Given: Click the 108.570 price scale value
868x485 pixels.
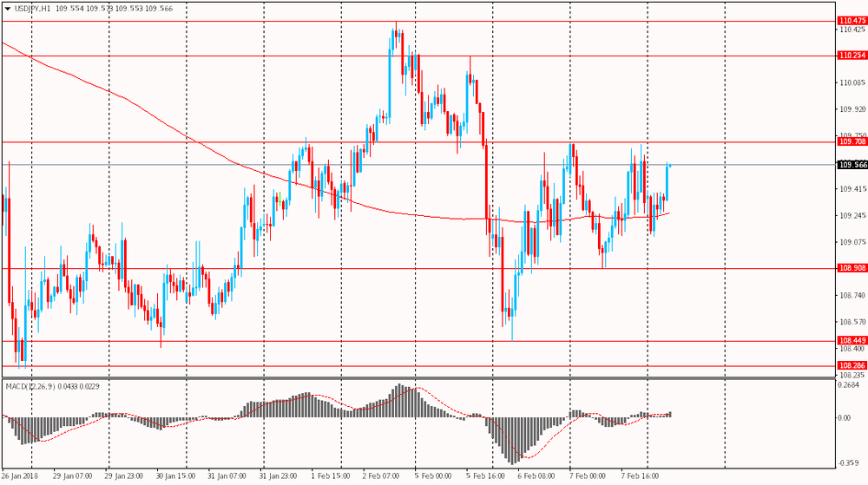Looking at the screenshot, I should pos(852,322).
